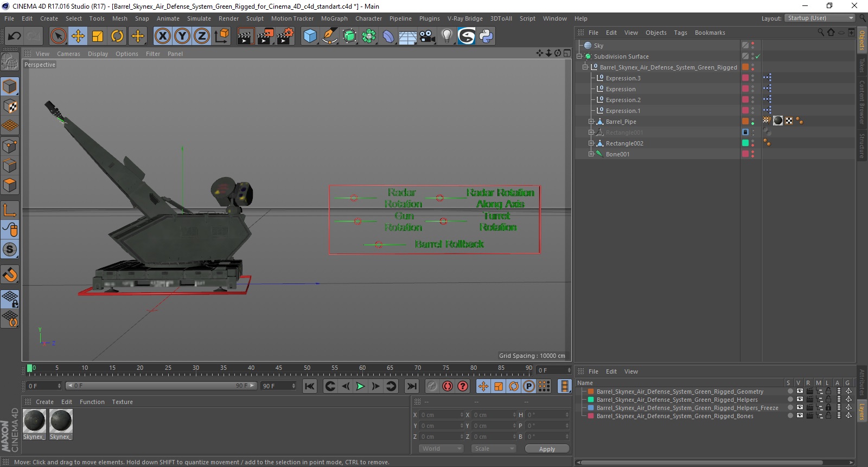This screenshot has width=868, height=467.
Task: Click the Barrel Rollback slider handle
Action: (379, 245)
